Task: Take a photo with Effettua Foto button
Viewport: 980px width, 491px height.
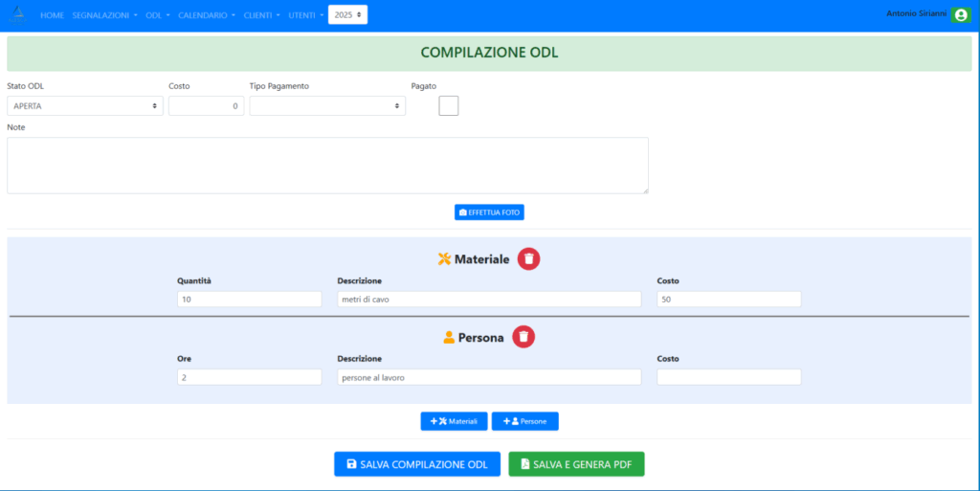Action: click(x=489, y=212)
